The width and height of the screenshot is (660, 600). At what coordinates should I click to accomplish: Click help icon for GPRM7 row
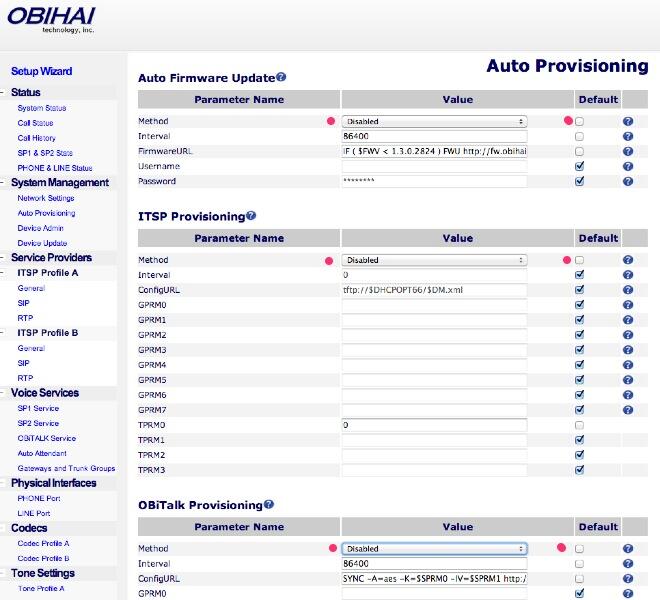click(628, 410)
